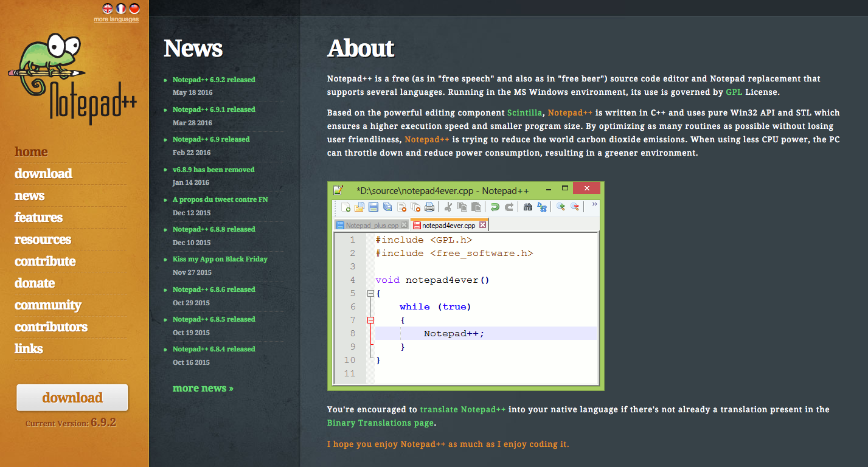Click the Close document toolbar icon
Image resolution: width=868 pixels, height=467 pixels.
401,207
